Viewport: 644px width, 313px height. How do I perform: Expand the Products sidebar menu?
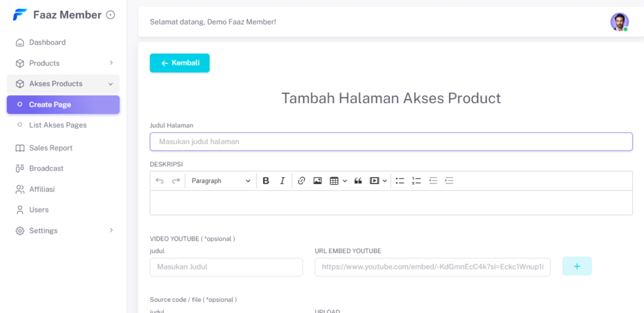[x=63, y=63]
